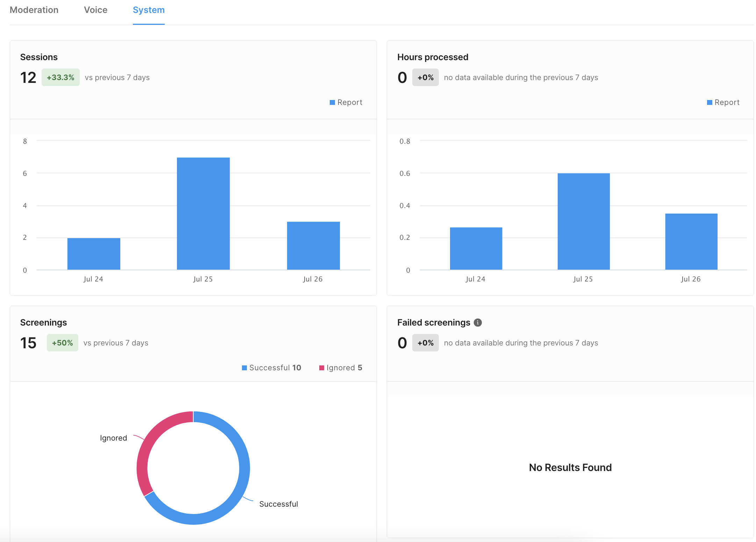756x542 pixels.
Task: Toggle the Report legend in Hours processed
Action: [723, 102]
